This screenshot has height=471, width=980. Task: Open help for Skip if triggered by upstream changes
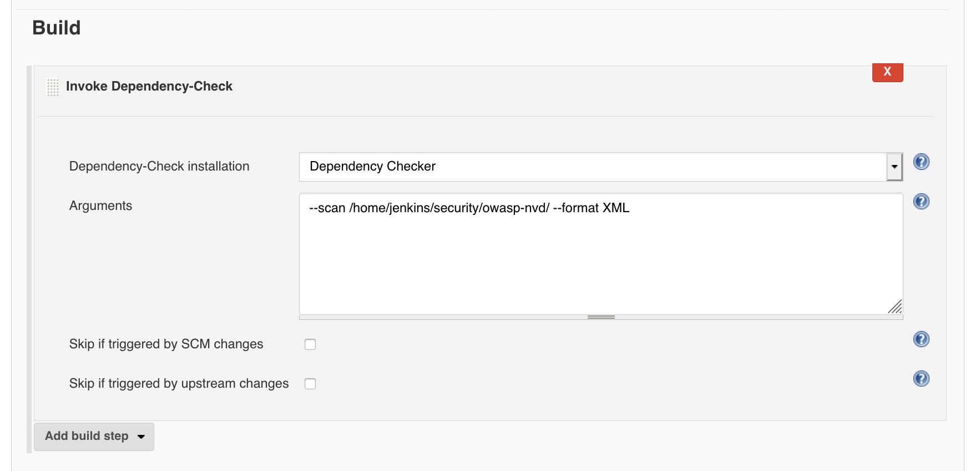pyautogui.click(x=921, y=379)
